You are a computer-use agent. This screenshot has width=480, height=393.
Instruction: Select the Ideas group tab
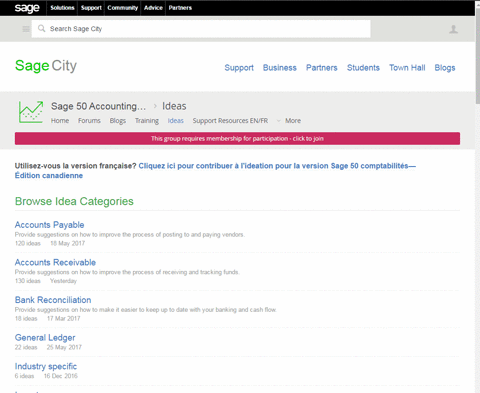point(176,121)
